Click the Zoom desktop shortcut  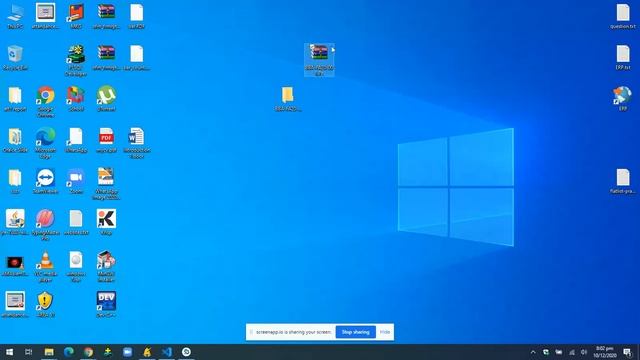[76, 181]
